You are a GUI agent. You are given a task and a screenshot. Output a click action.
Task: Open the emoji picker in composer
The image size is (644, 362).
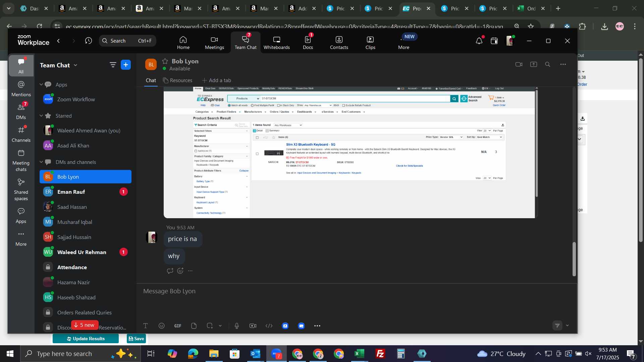coord(162,326)
